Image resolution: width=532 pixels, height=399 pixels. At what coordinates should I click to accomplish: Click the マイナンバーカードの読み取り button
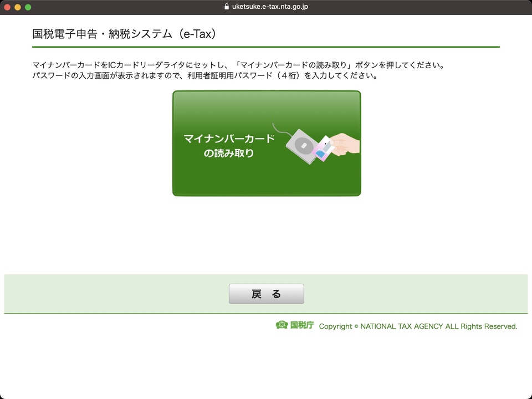(x=267, y=143)
